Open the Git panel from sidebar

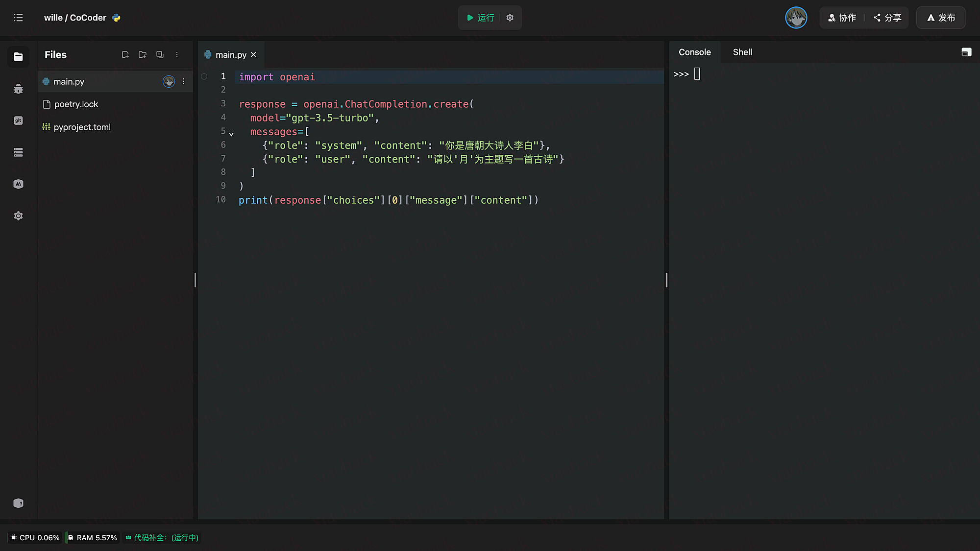pos(18,120)
